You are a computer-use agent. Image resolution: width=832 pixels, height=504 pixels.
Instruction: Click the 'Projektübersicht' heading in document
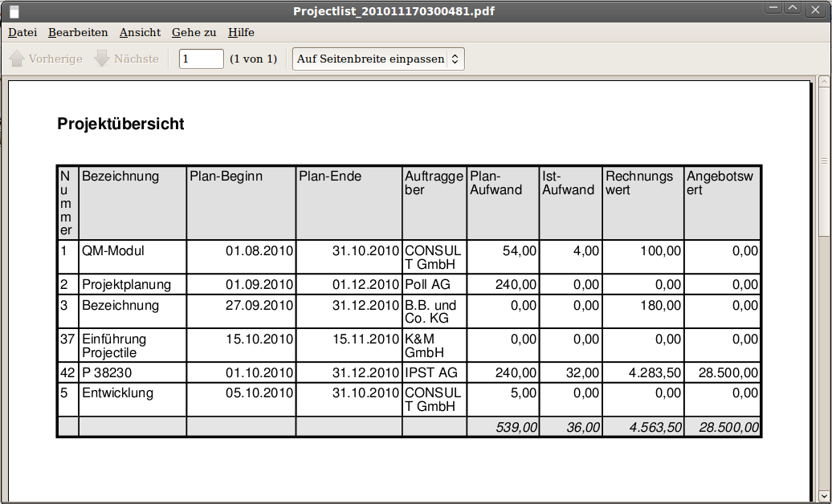coord(120,124)
